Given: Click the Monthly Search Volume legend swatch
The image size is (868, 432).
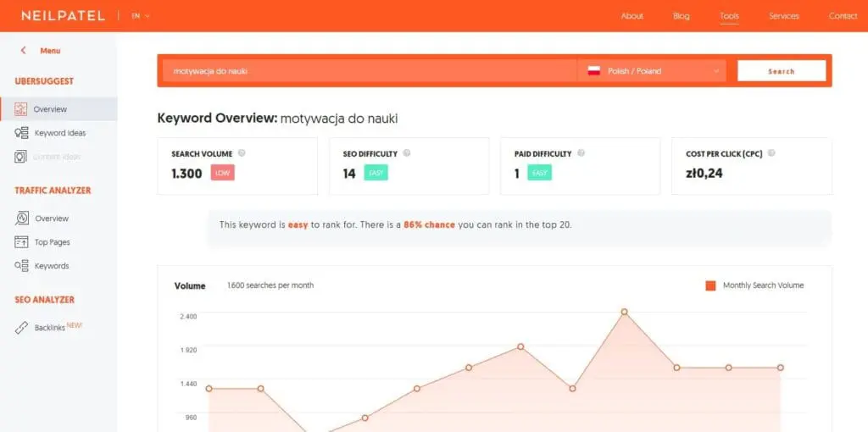Looking at the screenshot, I should pyautogui.click(x=711, y=285).
